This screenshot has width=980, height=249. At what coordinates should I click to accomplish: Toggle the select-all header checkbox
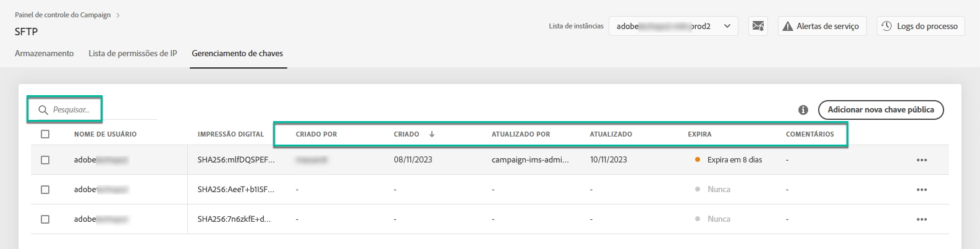click(45, 134)
